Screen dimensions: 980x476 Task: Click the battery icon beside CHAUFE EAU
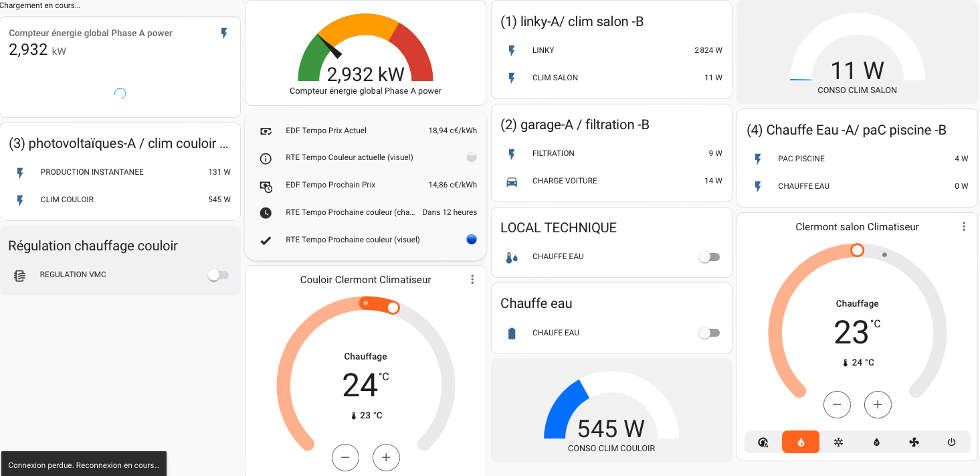click(512, 333)
